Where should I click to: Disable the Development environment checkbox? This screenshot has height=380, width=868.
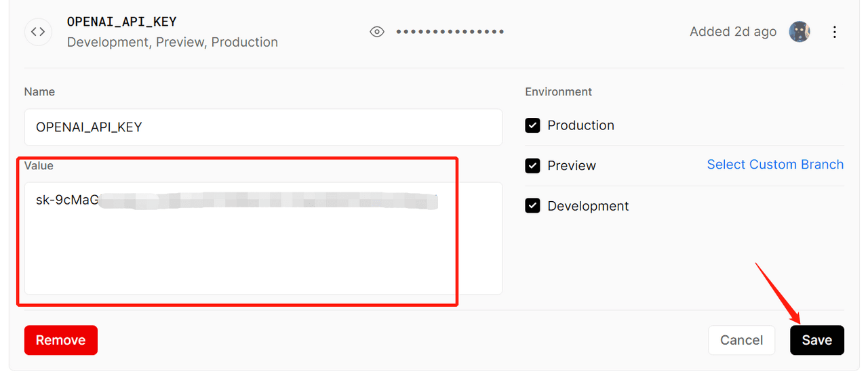click(533, 206)
